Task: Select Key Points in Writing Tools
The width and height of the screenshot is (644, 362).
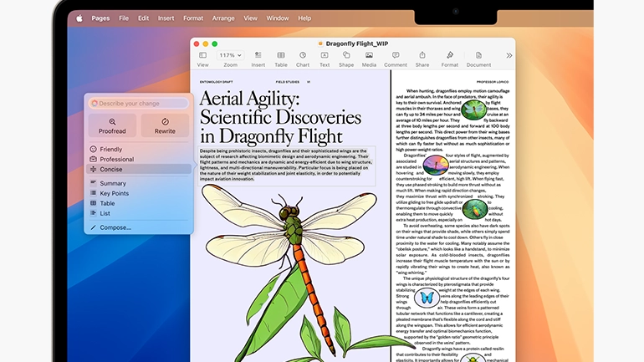Action: pos(138,193)
